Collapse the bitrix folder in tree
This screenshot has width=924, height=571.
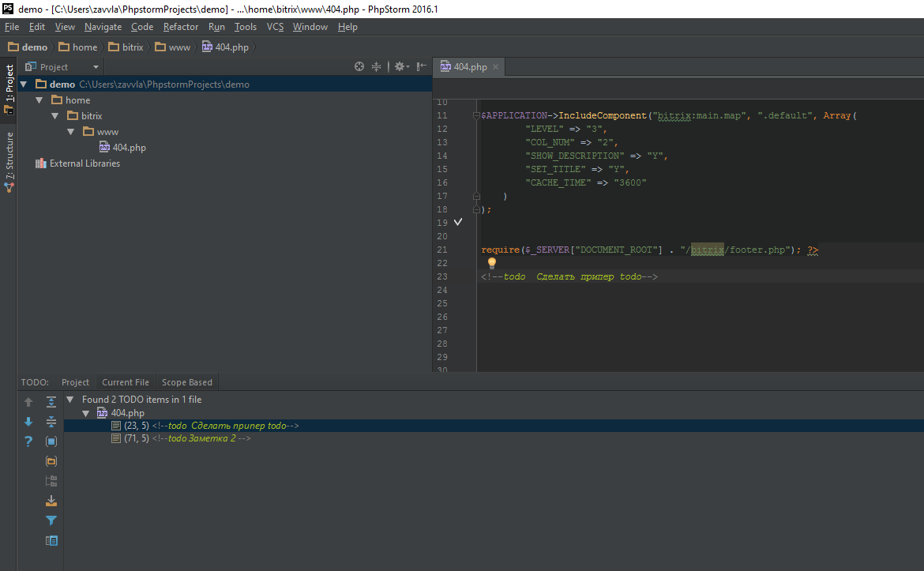click(x=55, y=116)
